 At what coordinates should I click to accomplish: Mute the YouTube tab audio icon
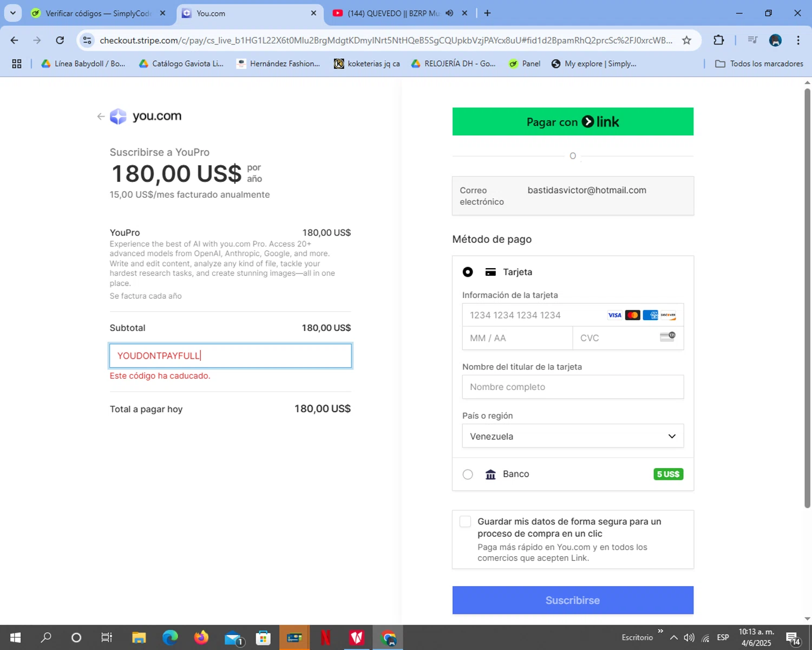click(449, 13)
